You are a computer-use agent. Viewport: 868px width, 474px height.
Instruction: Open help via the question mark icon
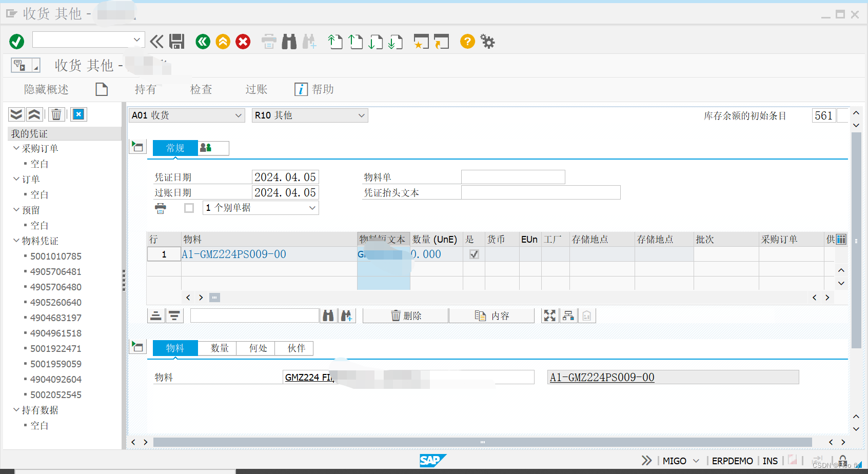(x=467, y=42)
